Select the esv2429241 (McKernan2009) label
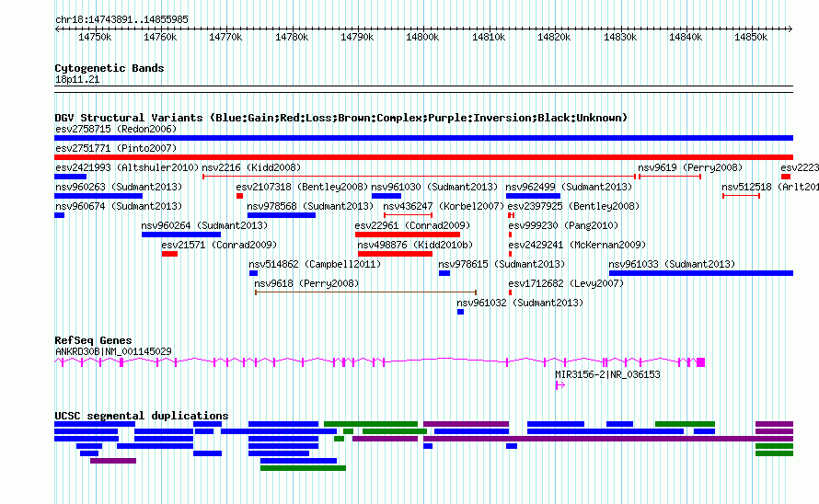Screen dimensions: 819x504 click(577, 245)
